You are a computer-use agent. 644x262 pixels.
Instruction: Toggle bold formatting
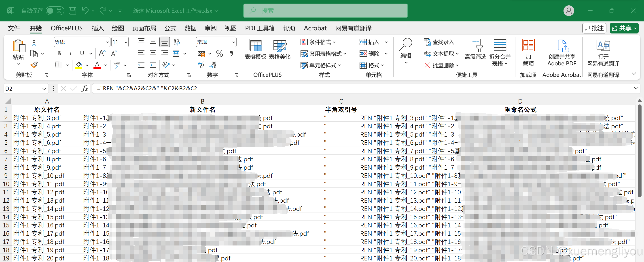pyautogui.click(x=59, y=53)
